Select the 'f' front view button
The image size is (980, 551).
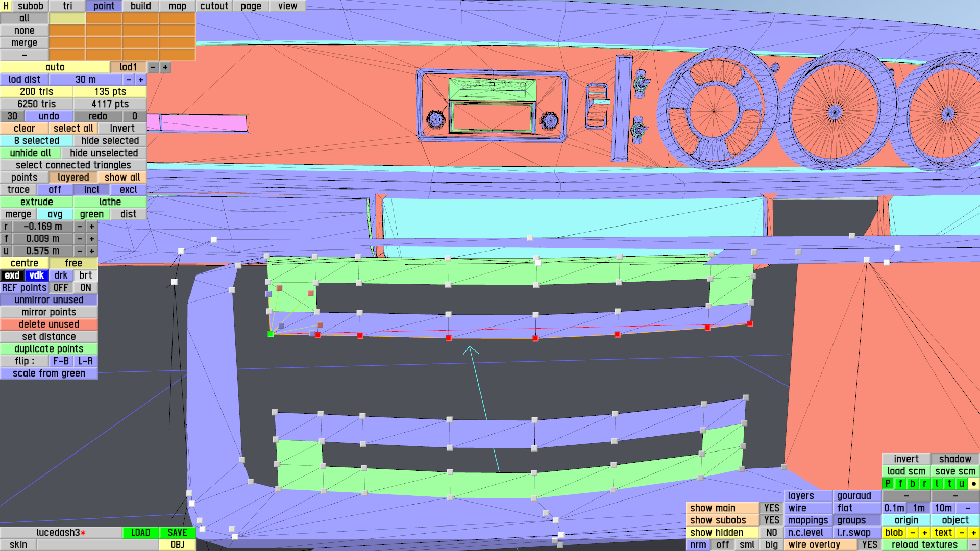pyautogui.click(x=900, y=483)
